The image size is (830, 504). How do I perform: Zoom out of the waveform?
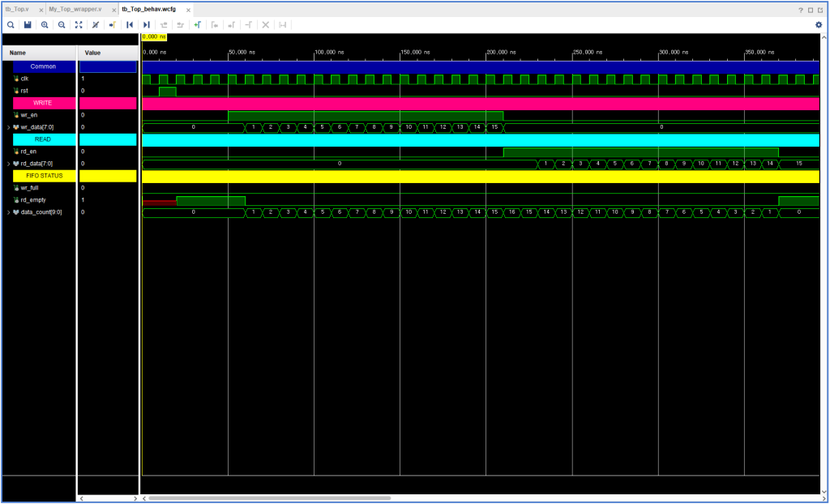click(x=62, y=25)
